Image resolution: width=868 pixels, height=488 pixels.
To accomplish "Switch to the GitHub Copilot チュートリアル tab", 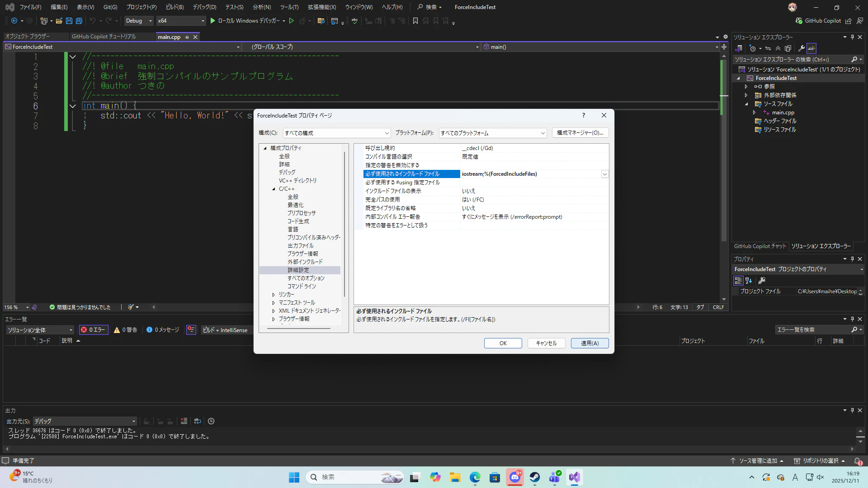I will click(104, 37).
